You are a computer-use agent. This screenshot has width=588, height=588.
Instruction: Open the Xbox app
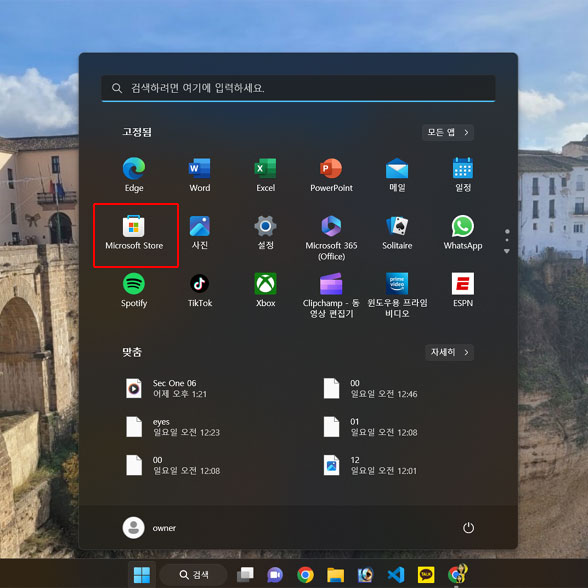[266, 290]
